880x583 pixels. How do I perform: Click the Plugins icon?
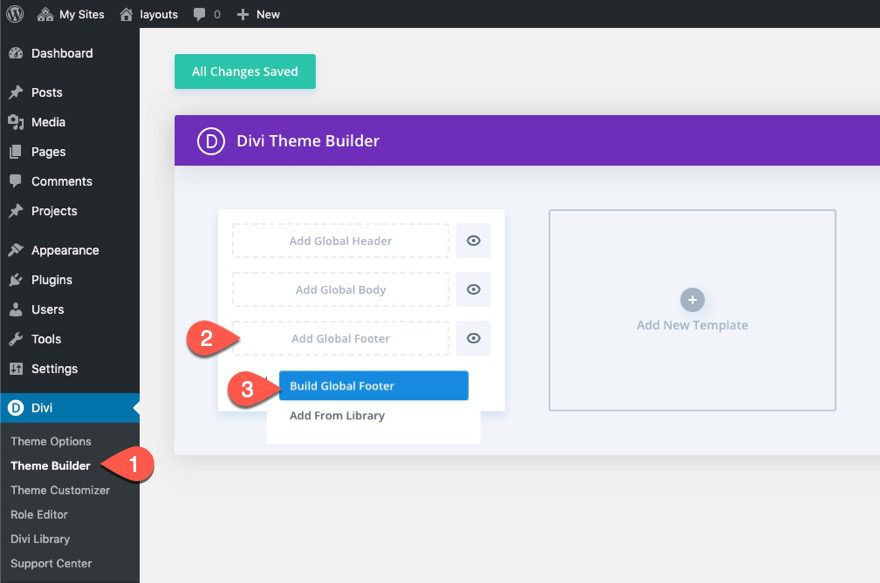pos(14,280)
